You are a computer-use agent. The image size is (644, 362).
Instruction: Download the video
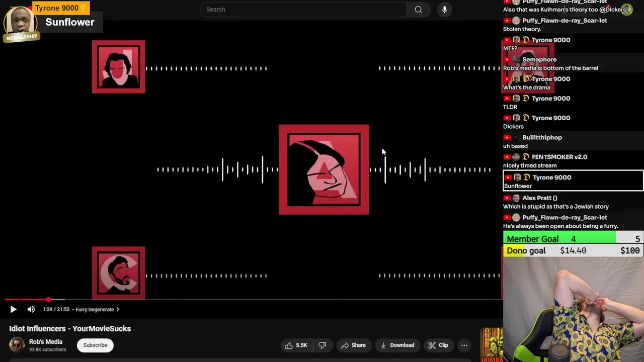397,345
